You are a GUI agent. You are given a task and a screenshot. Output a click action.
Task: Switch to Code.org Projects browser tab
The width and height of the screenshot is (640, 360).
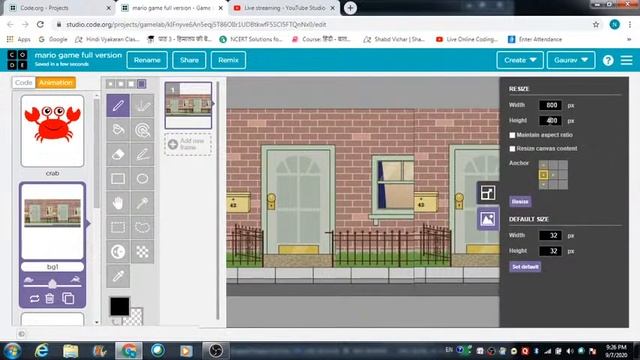pos(59,8)
